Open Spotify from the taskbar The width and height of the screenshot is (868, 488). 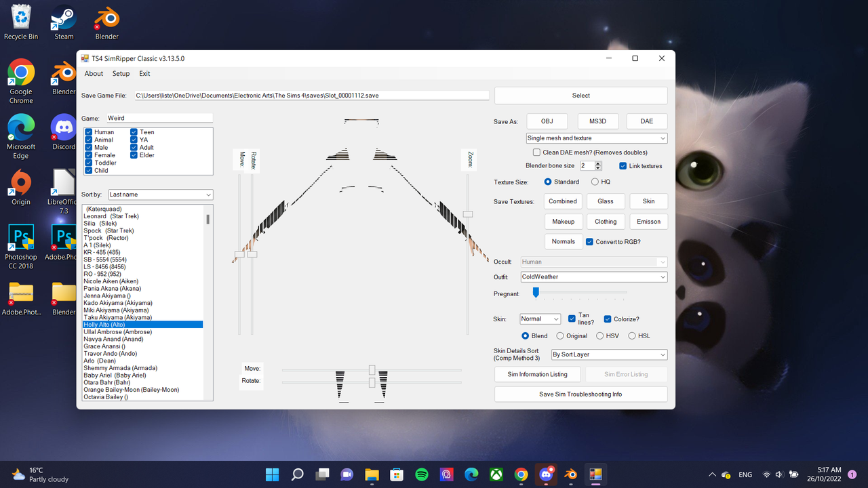click(x=421, y=474)
